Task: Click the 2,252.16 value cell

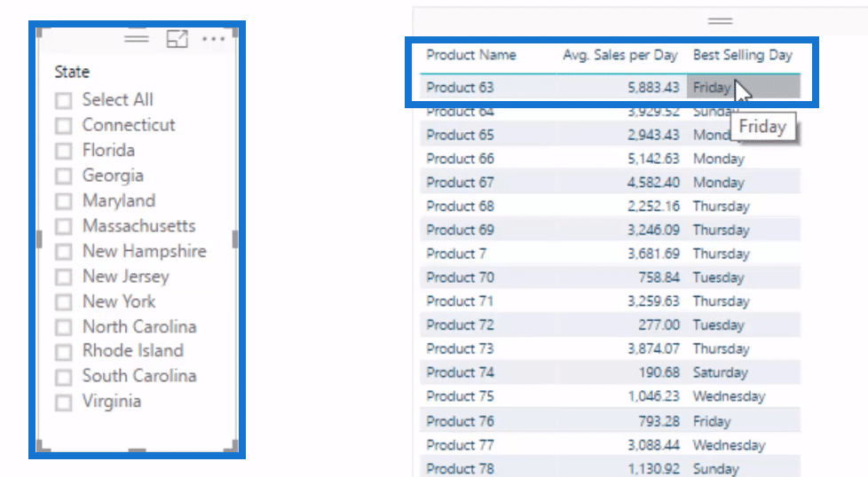Action: click(x=653, y=207)
